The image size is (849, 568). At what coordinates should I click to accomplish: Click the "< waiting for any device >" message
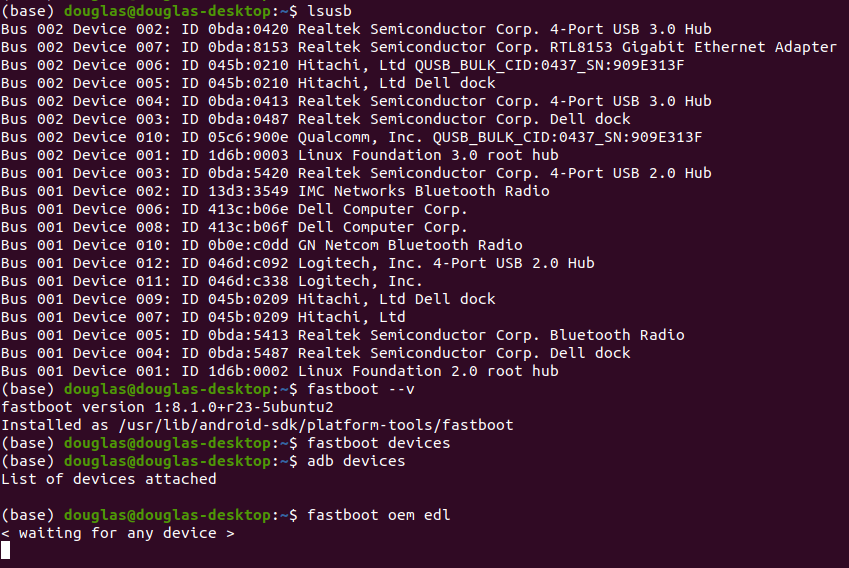[117, 533]
